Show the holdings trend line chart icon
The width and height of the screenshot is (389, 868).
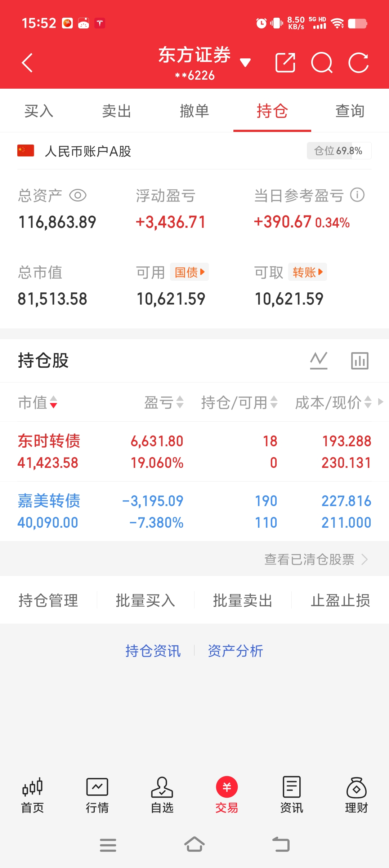click(x=319, y=360)
